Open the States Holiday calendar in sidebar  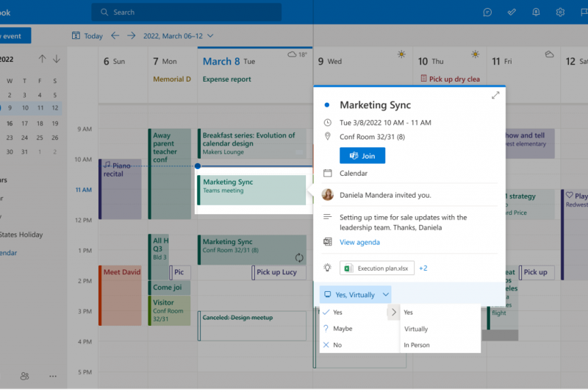tap(21, 235)
